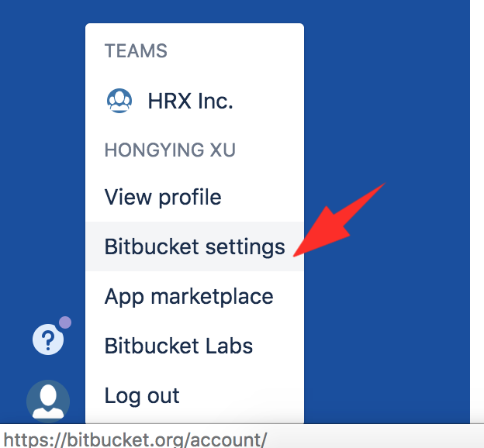
Task: Open the help question mark icon
Action: pos(48,339)
